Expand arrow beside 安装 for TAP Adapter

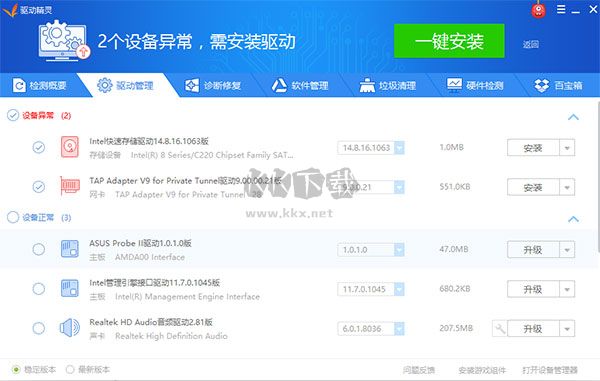point(567,187)
